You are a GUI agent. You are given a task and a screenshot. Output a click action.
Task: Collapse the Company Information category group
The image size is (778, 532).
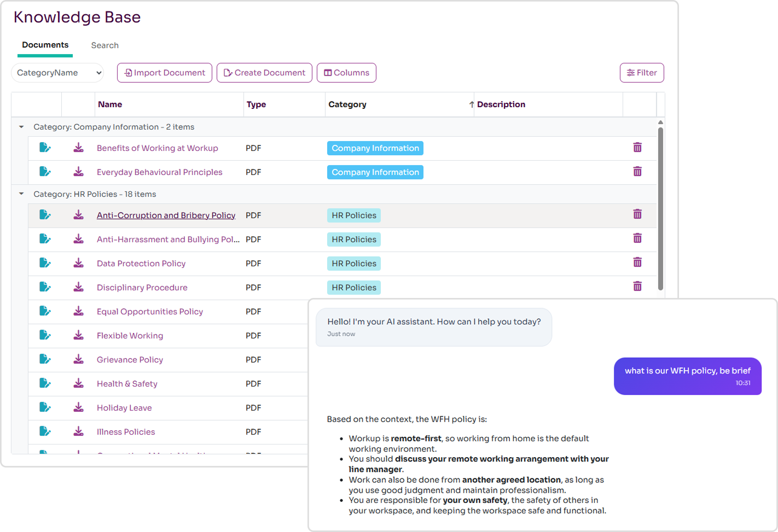point(21,127)
